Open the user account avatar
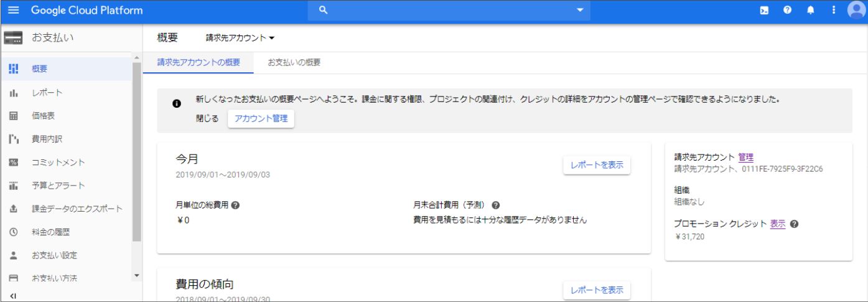This screenshot has width=868, height=302. 856,11
